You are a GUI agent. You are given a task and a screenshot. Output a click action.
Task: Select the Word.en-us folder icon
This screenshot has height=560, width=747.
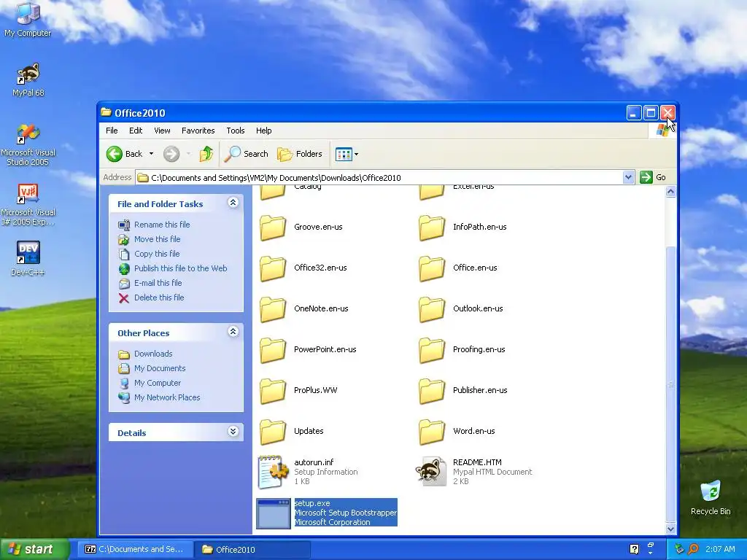432,432
